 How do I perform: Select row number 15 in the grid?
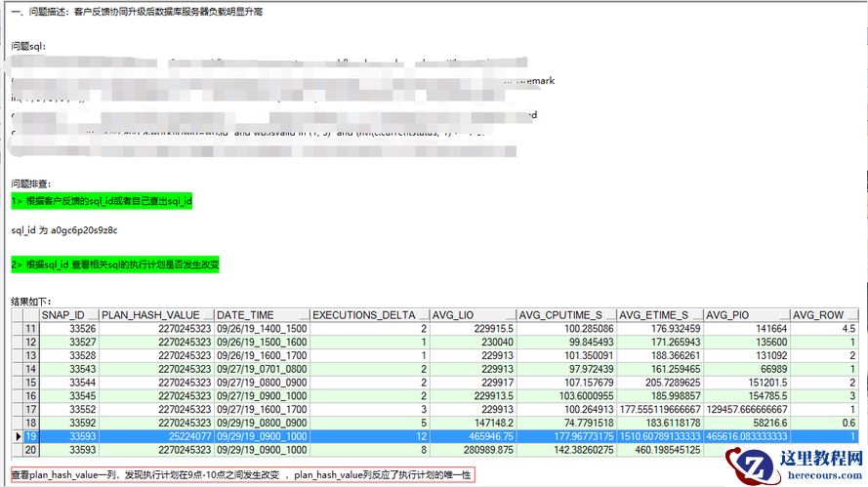[30, 383]
